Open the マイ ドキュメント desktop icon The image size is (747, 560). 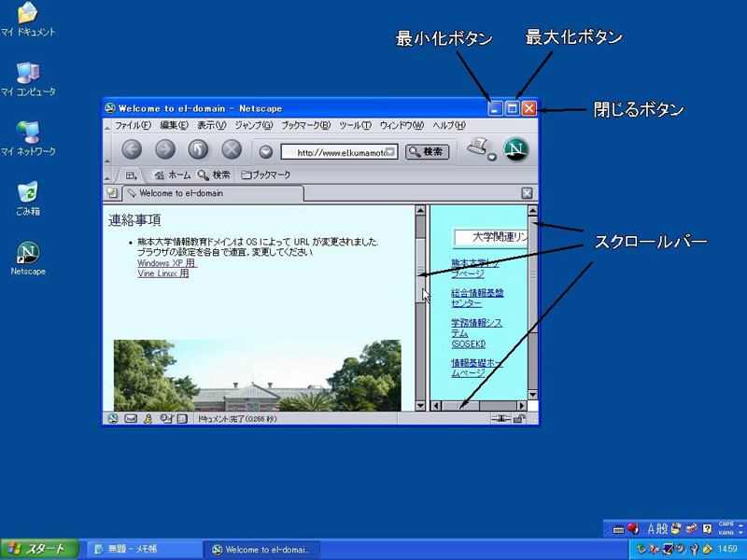tap(28, 21)
